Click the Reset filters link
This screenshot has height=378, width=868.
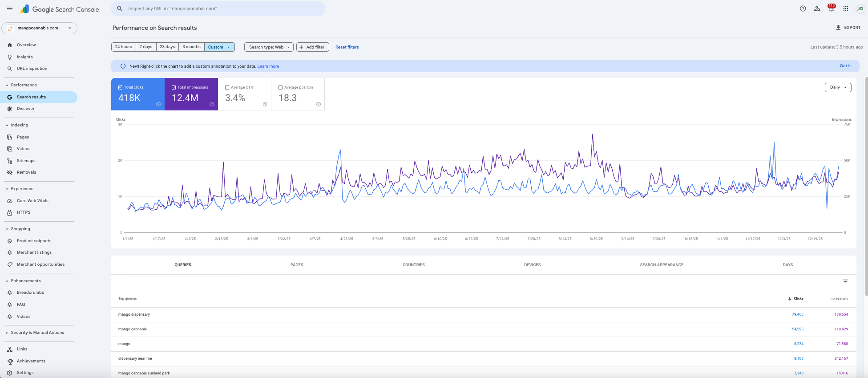[347, 47]
